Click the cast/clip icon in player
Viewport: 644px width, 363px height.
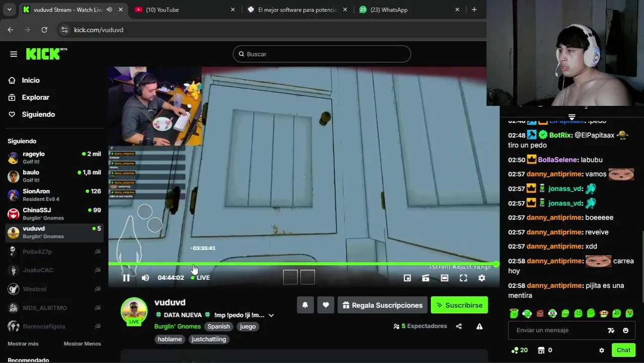tap(426, 278)
